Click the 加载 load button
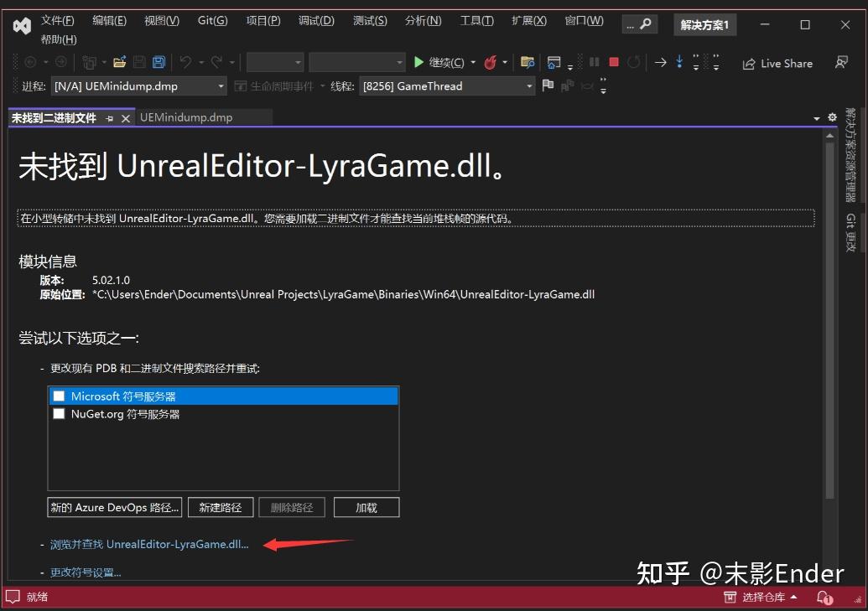The height and width of the screenshot is (611, 868). [366, 507]
